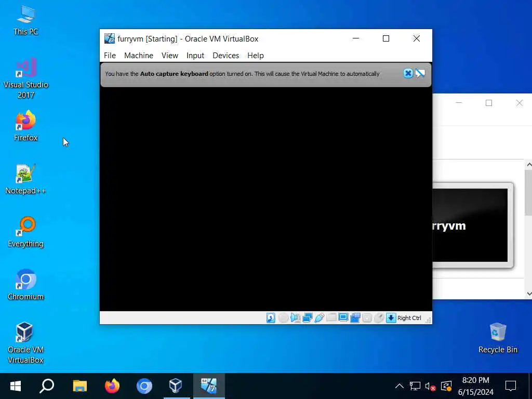Image resolution: width=532 pixels, height=399 pixels.
Task: Open the Devices menu
Action: click(x=225, y=55)
